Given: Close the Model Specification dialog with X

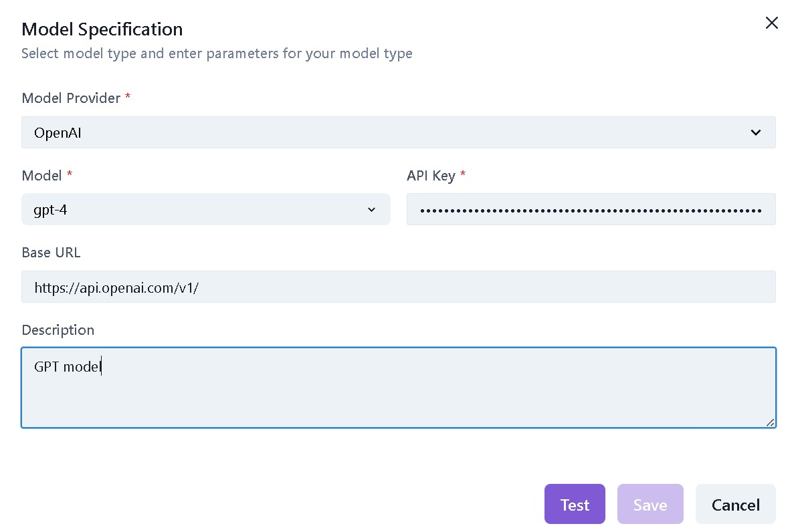Looking at the screenshot, I should click(x=771, y=23).
